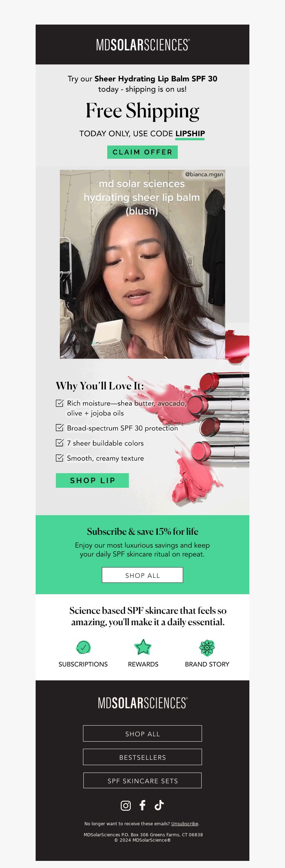Click the LIPSHIP promo code text
The height and width of the screenshot is (868, 285).
[x=190, y=134]
